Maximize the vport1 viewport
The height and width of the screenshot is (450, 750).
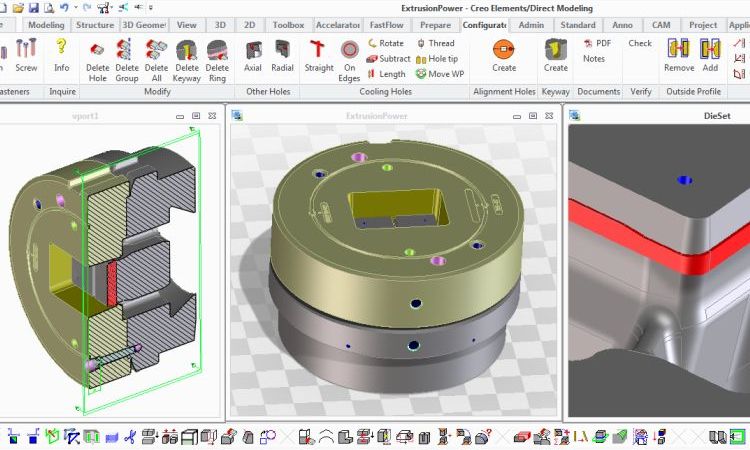click(196, 116)
